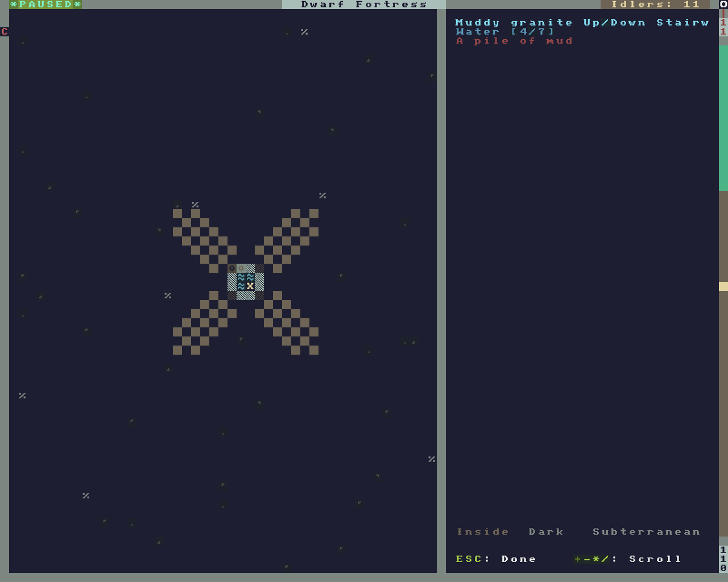Screen dimensions: 728x582
Task: Click the water tile directly above the X cursor
Action: [250, 277]
